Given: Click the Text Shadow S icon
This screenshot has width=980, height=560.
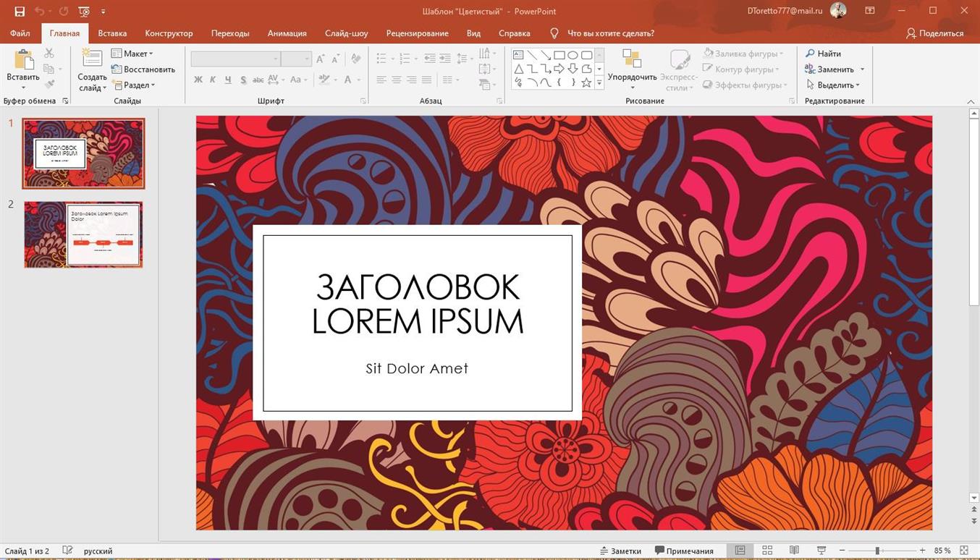Looking at the screenshot, I should coord(243,80).
